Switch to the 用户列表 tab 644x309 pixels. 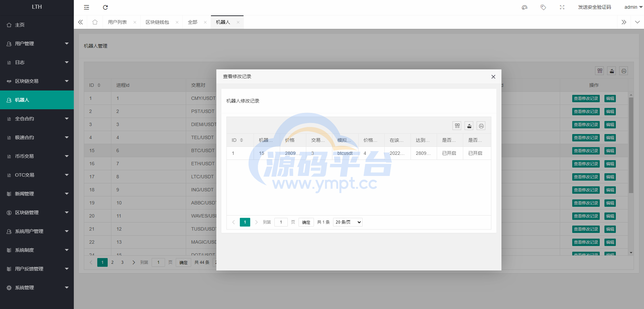tap(117, 22)
